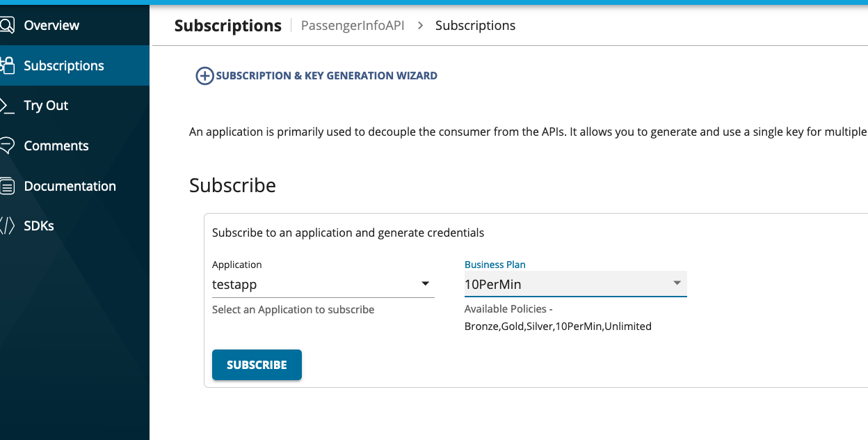Click the Documentation page icon
This screenshot has width=868, height=440.
pos(7,186)
